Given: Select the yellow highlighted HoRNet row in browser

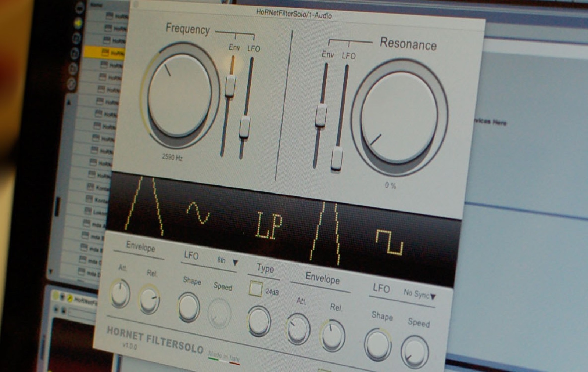Looking at the screenshot, I should tap(105, 53).
